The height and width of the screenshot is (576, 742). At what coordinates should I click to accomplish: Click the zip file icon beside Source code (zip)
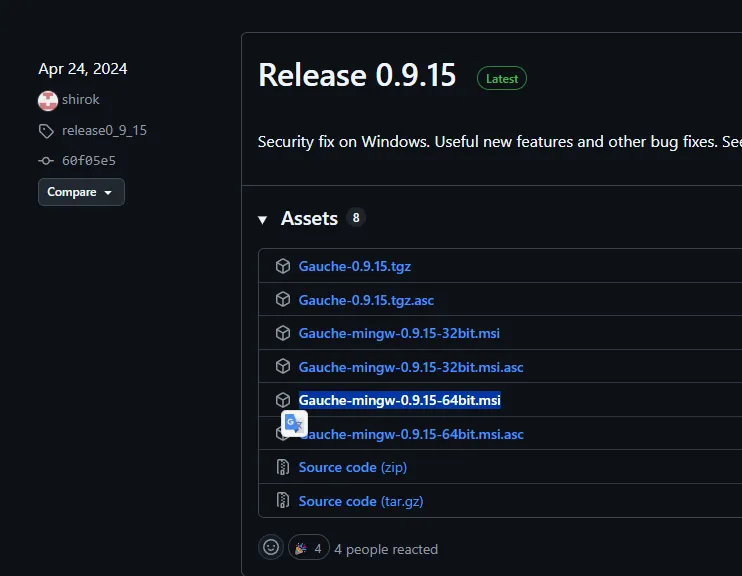[x=283, y=467]
